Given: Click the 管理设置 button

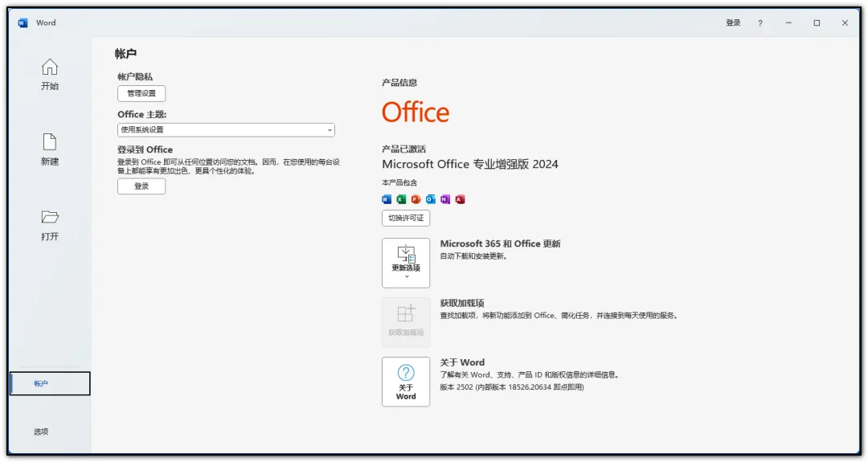Looking at the screenshot, I should tap(141, 93).
